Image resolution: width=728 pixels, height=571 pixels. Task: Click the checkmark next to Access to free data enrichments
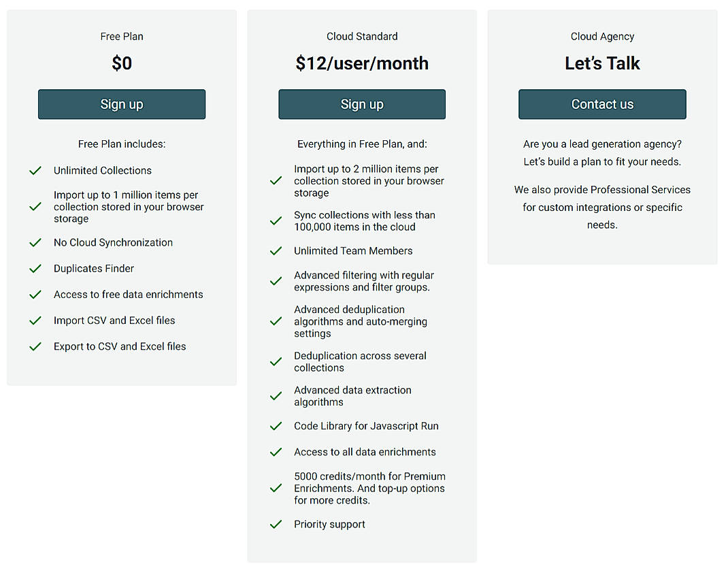[35, 294]
